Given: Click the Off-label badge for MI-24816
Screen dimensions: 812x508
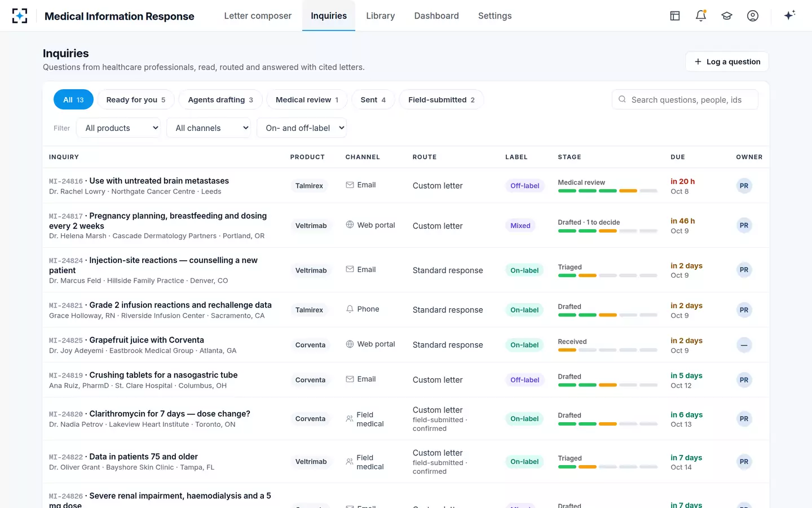Looking at the screenshot, I should point(525,186).
